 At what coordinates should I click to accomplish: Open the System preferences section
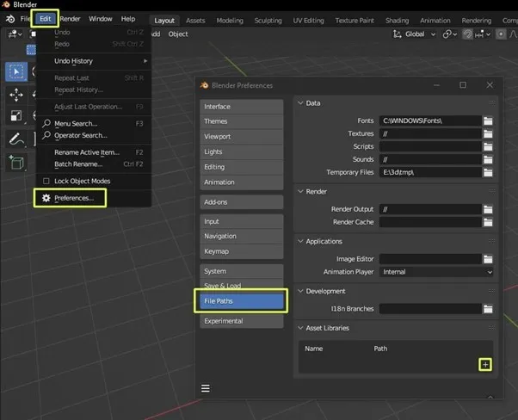point(242,271)
